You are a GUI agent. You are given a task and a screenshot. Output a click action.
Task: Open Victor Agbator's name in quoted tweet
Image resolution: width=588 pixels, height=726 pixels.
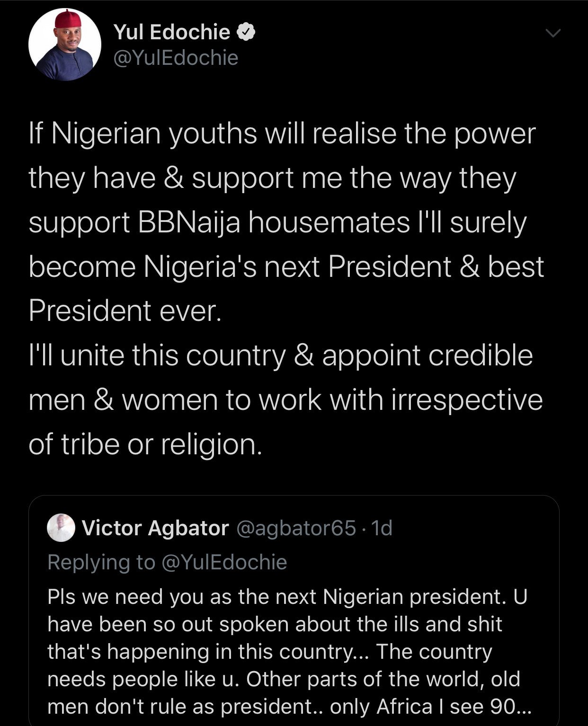tap(155, 528)
